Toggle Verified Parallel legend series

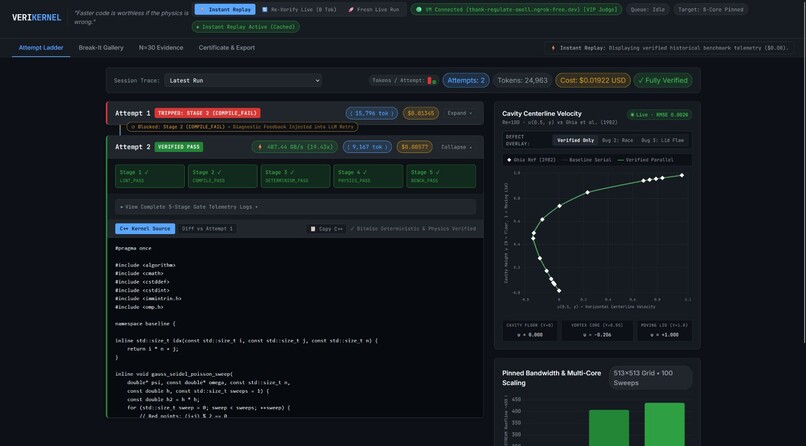[645, 160]
